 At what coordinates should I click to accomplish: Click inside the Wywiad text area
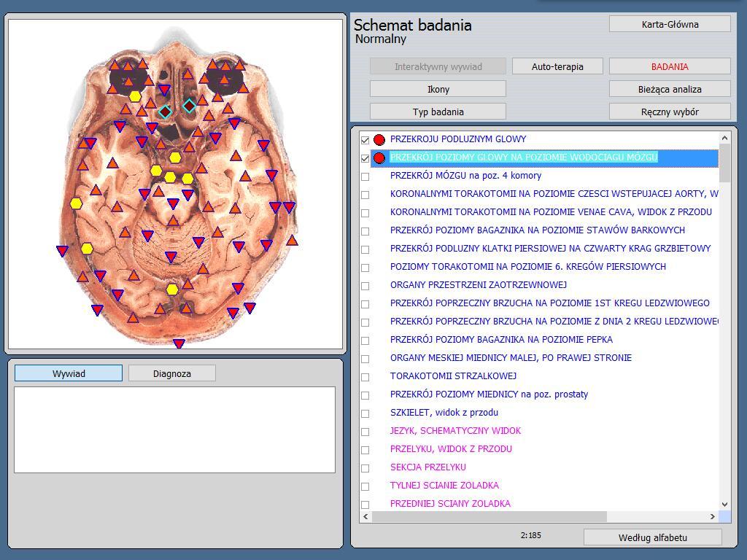pyautogui.click(x=174, y=429)
